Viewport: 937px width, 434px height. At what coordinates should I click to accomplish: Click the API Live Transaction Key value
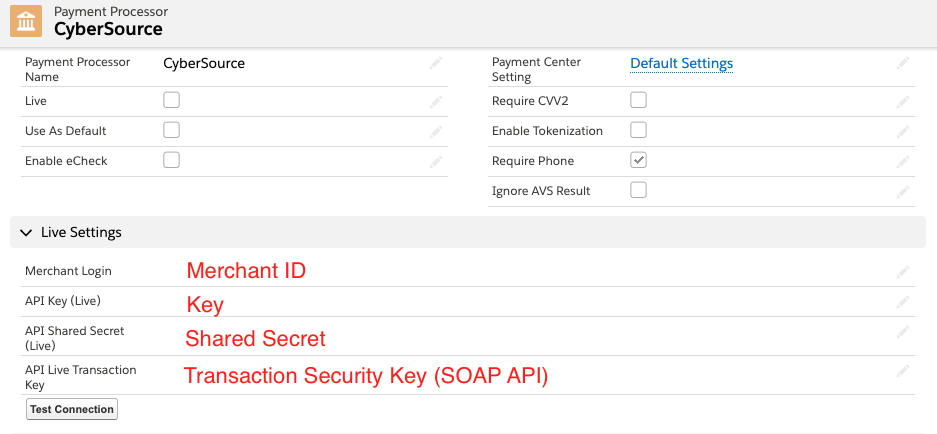[x=366, y=376]
